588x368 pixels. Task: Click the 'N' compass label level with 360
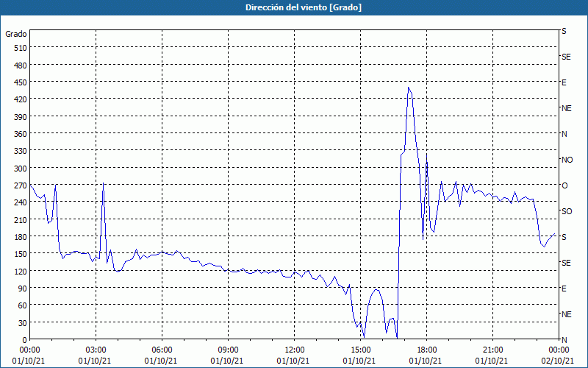point(564,134)
